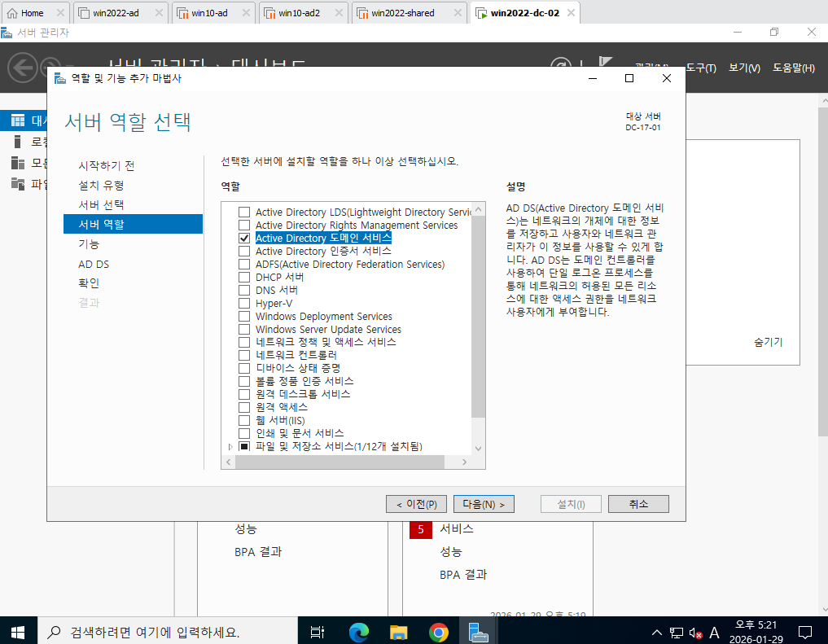Click 취소 cancel button
The image size is (828, 644).
coord(638,504)
